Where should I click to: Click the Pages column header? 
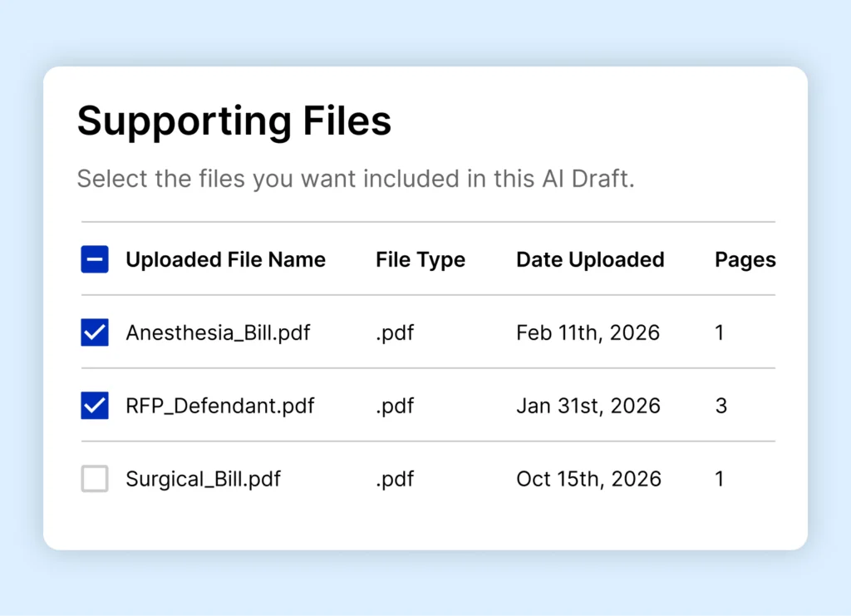coord(745,260)
